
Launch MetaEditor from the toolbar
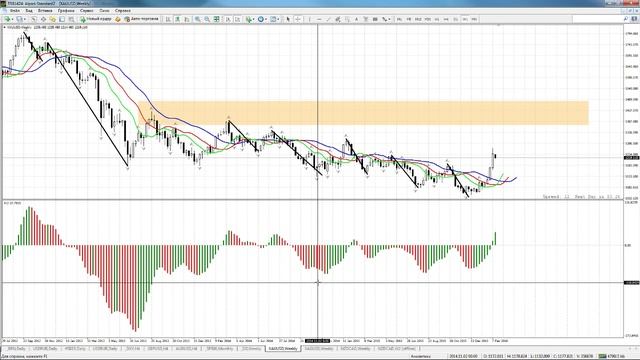point(118,19)
